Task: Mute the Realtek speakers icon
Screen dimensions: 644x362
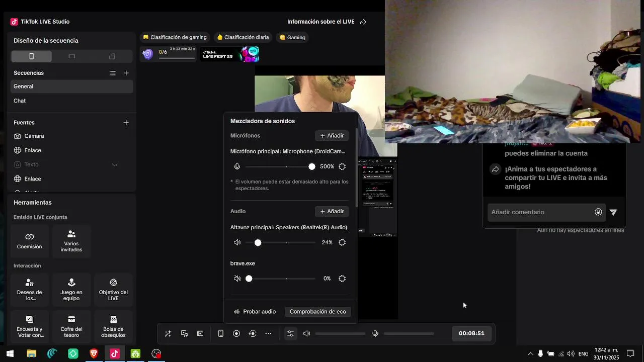Action: (237, 242)
